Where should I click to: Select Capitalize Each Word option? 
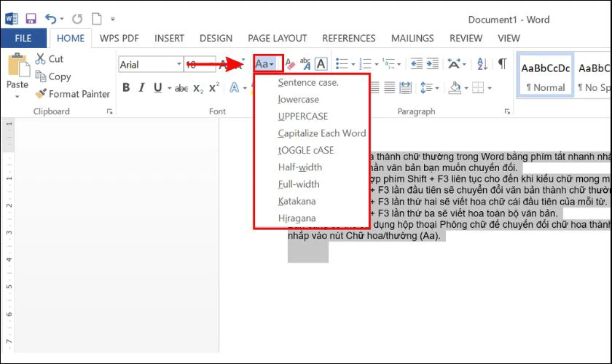click(322, 133)
